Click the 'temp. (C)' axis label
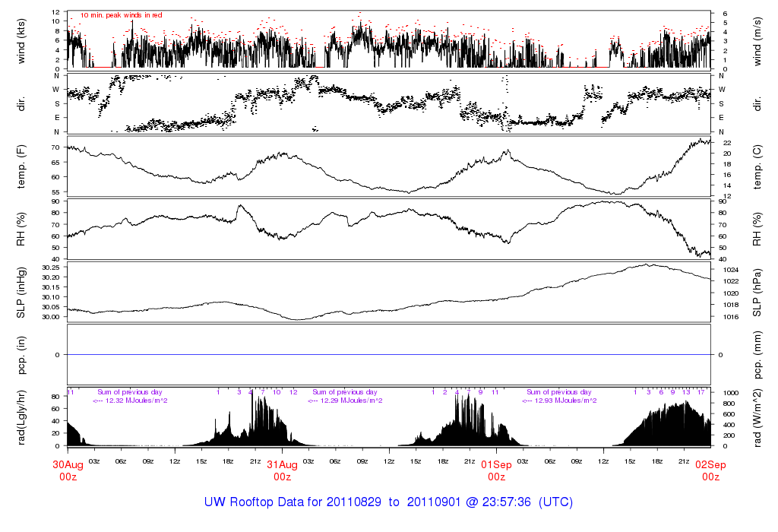Image resolution: width=778 pixels, height=532 pixels. [757, 167]
